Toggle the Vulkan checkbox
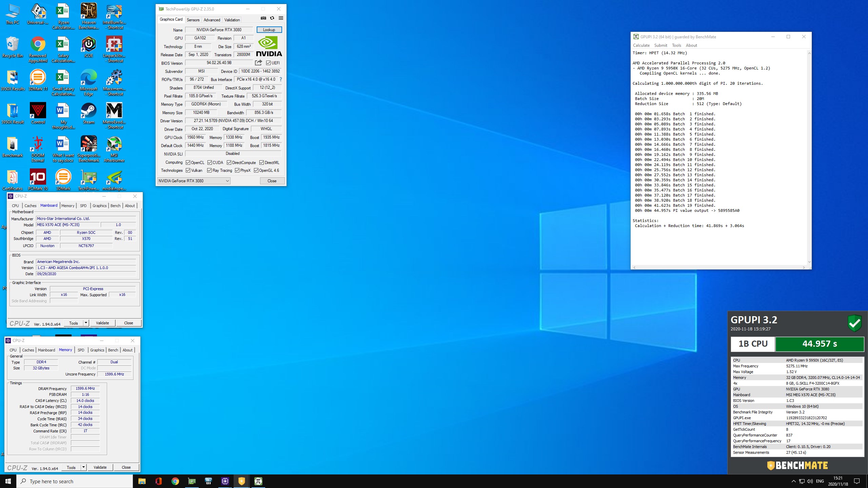The height and width of the screenshot is (488, 868). [188, 170]
